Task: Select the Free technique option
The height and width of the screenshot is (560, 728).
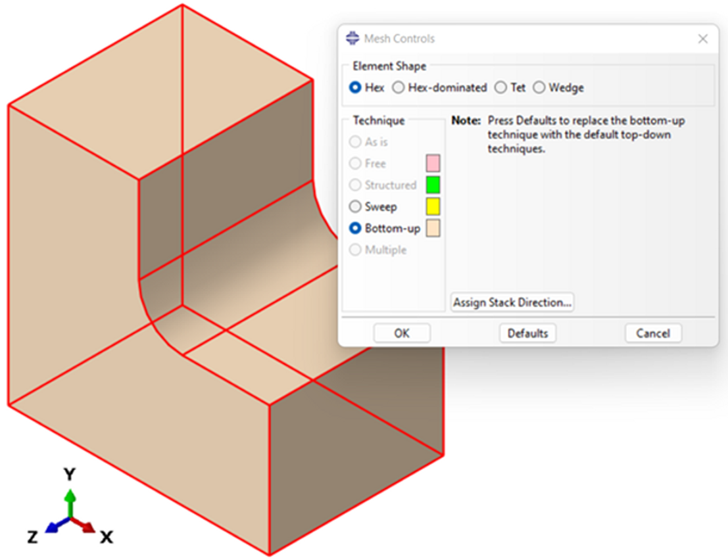Action: click(x=356, y=164)
